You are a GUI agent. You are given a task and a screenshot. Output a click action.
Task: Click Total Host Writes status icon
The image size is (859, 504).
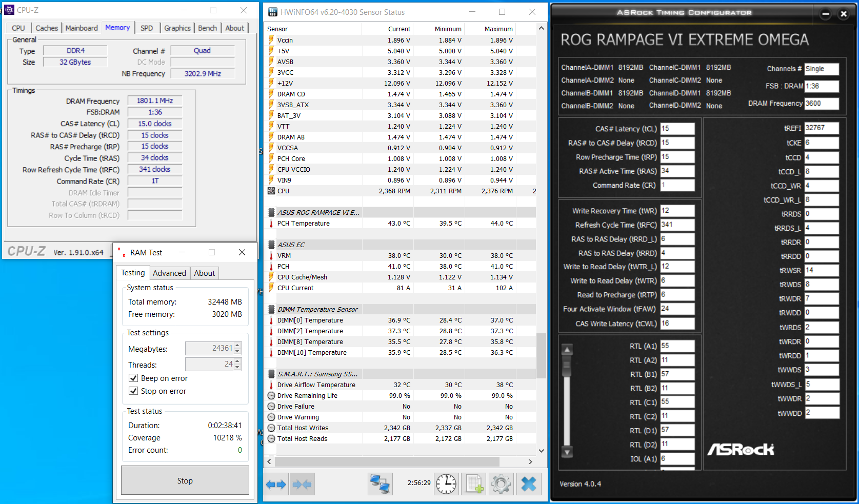(271, 428)
